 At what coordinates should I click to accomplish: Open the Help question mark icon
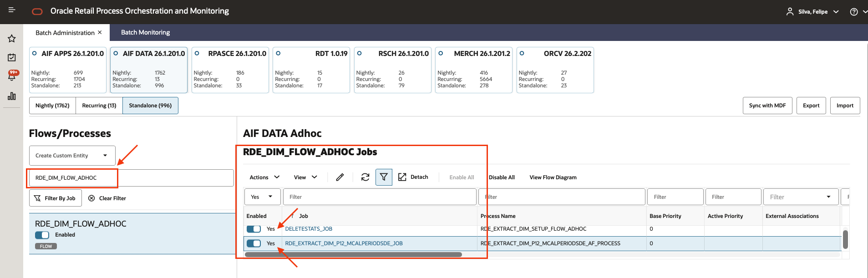[853, 12]
